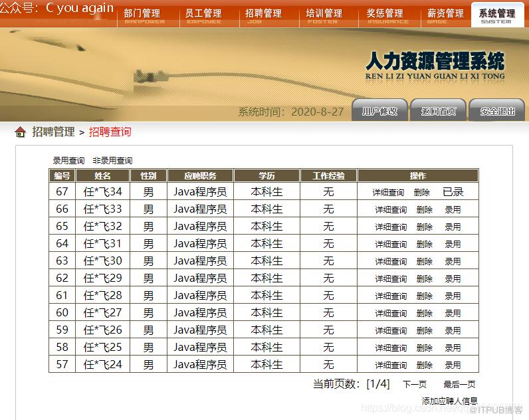View 详细查询 for applicant 63
529x420 pixels.
click(391, 261)
